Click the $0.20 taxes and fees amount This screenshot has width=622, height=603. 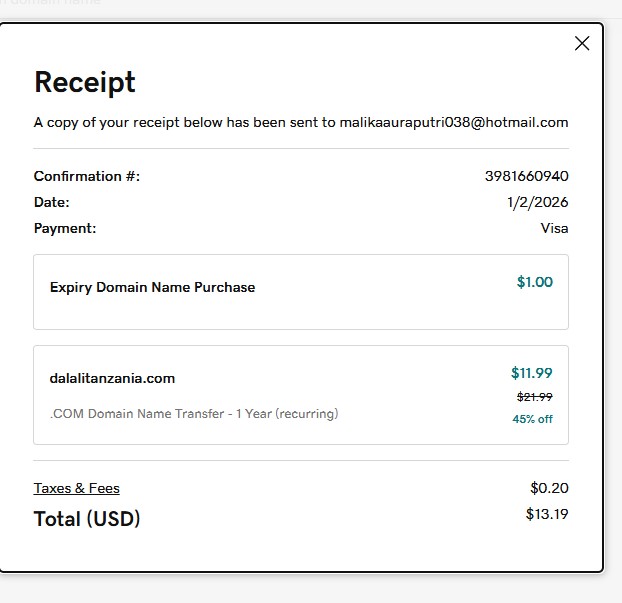(x=549, y=488)
